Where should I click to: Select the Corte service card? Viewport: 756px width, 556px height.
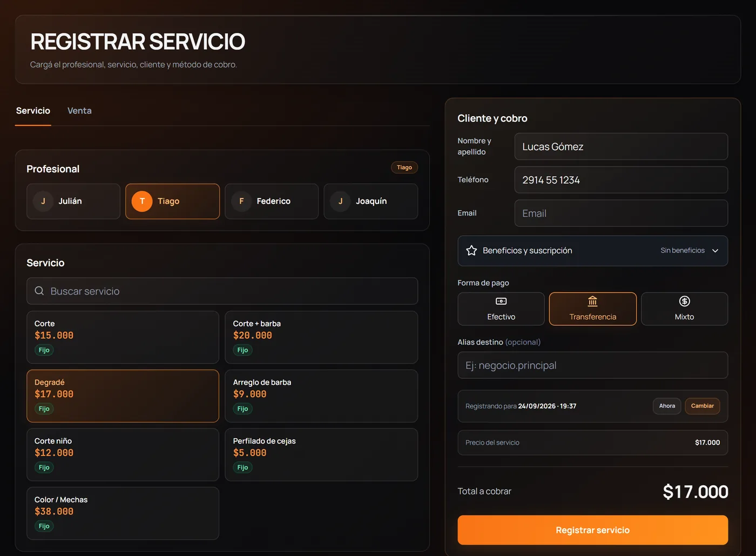pos(123,337)
